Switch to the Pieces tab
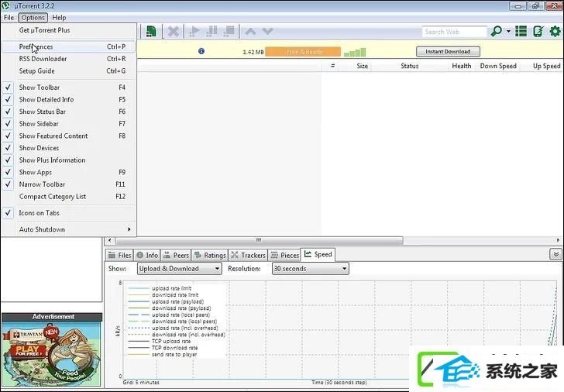This screenshot has height=392, width=564. pyautogui.click(x=284, y=255)
